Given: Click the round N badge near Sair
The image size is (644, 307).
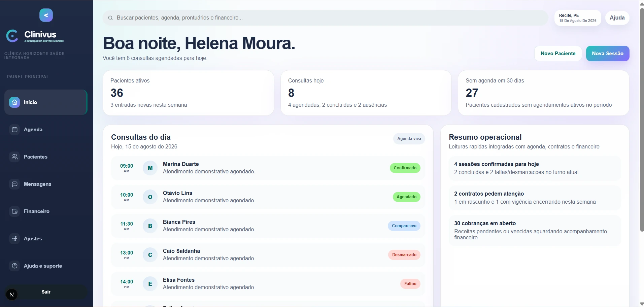Looking at the screenshot, I should (12, 295).
